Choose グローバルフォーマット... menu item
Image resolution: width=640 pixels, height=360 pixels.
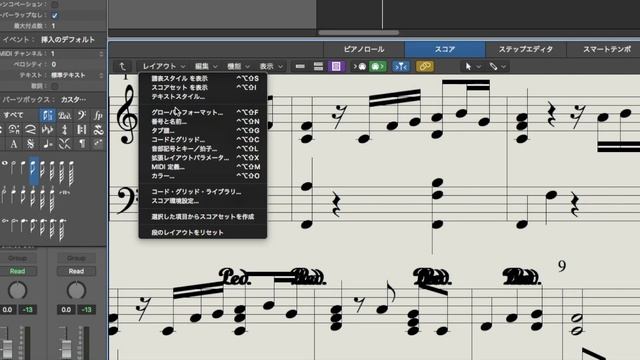point(203,112)
